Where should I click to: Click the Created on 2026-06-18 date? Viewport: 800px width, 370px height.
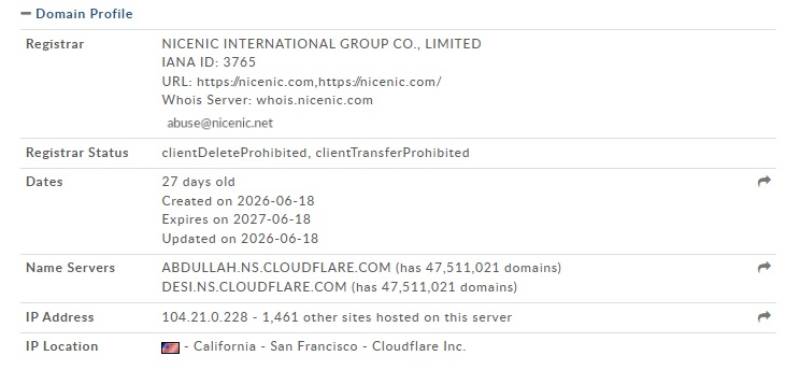pyautogui.click(x=238, y=201)
